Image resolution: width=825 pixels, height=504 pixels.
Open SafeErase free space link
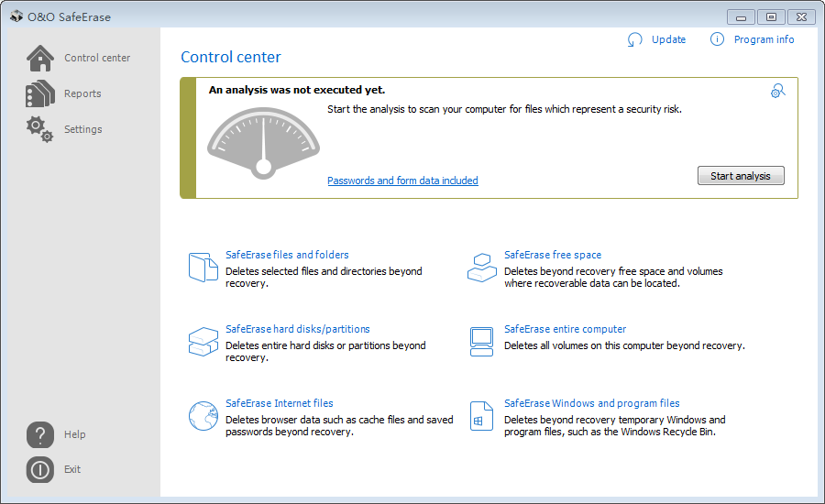553,255
